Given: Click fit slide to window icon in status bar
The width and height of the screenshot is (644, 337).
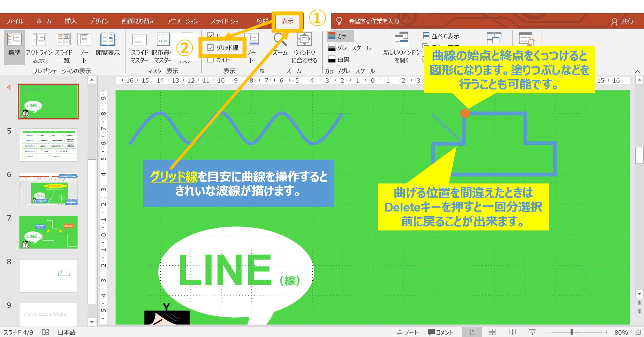Looking at the screenshot, I should click(638, 332).
